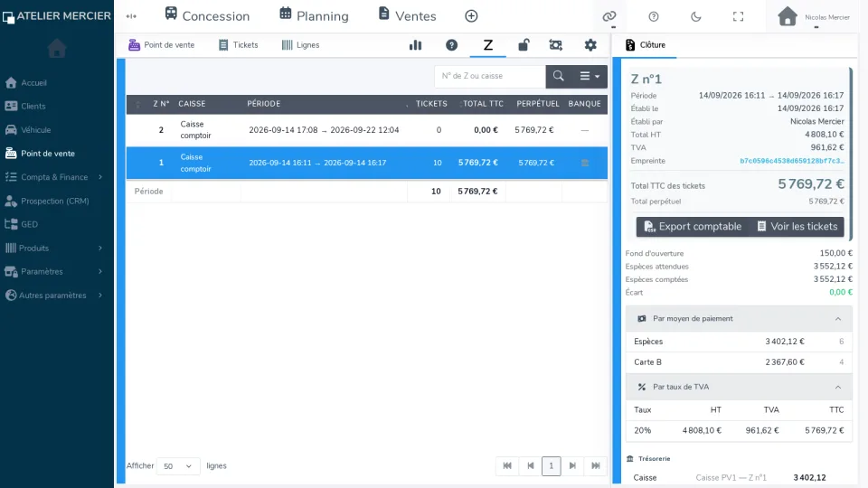
Task: Open the rows per page dropdown
Action: coord(178,466)
